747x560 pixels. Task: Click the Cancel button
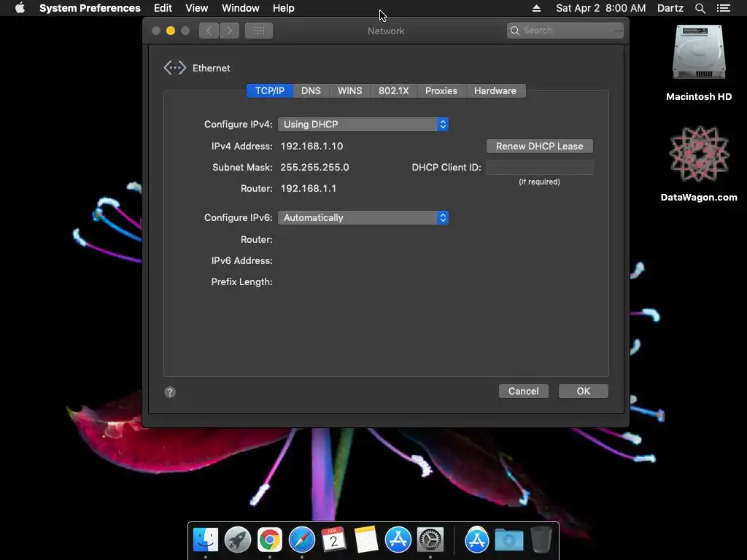524,391
